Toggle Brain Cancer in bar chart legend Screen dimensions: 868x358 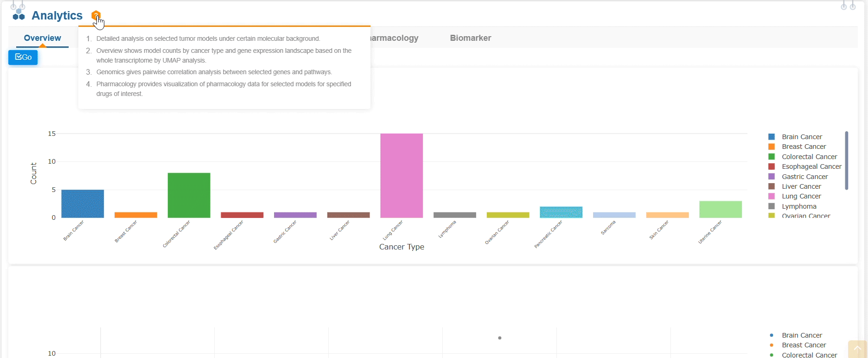point(801,137)
